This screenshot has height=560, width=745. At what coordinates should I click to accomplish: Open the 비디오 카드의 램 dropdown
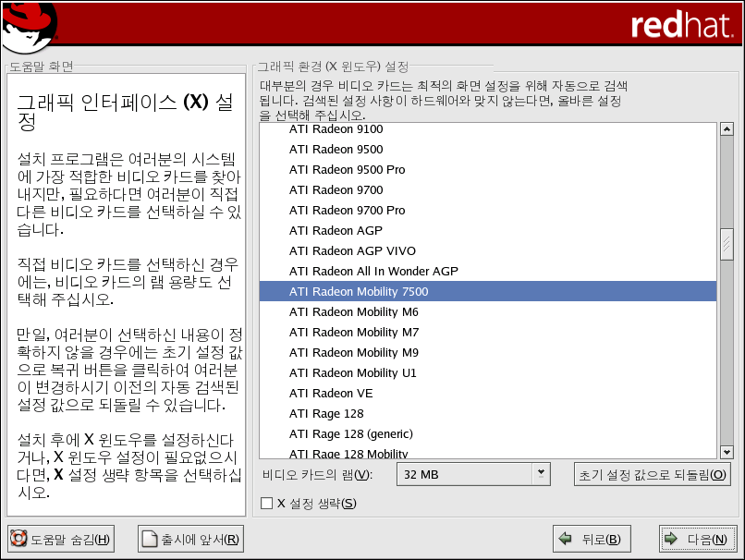(x=541, y=474)
